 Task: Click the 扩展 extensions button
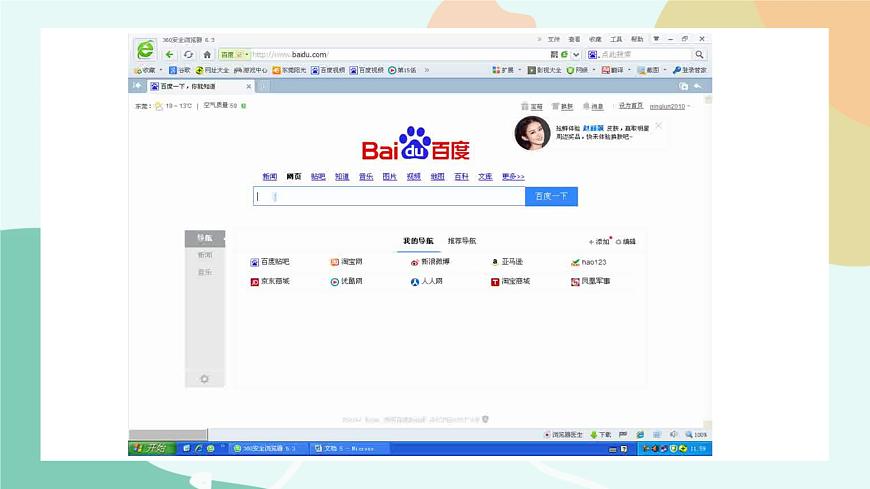[x=503, y=70]
